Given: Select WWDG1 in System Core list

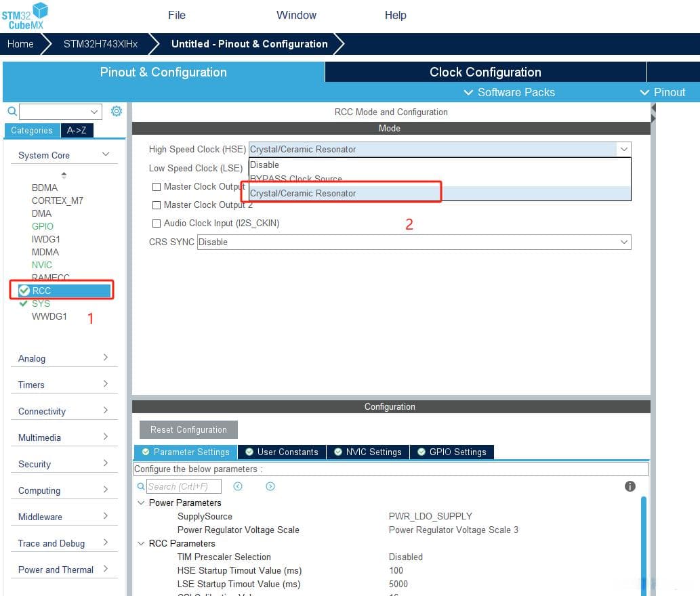Looking at the screenshot, I should coord(49,316).
